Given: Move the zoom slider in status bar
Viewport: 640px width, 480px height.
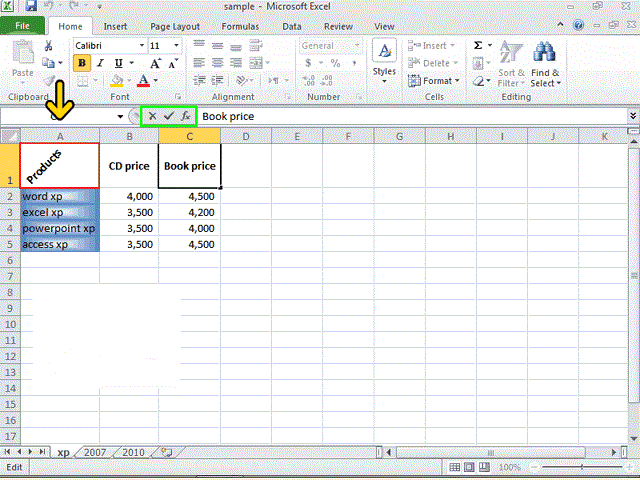Looking at the screenshot, I should coord(582,467).
